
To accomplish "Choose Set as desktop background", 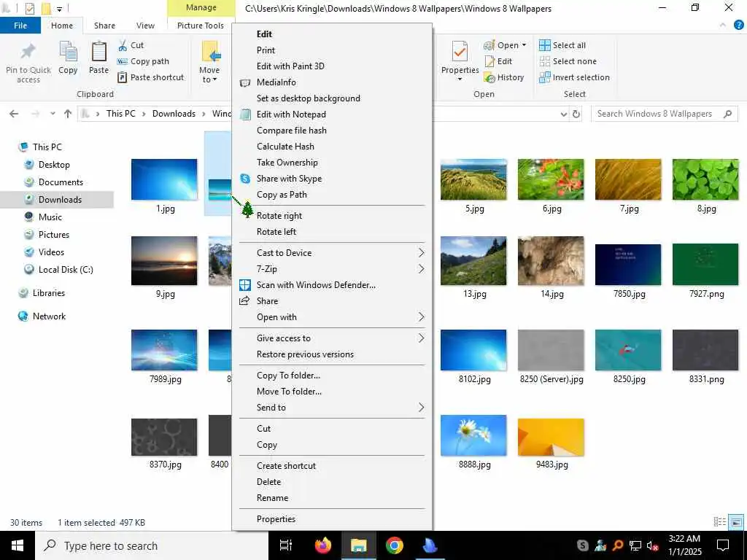I will [332, 98].
